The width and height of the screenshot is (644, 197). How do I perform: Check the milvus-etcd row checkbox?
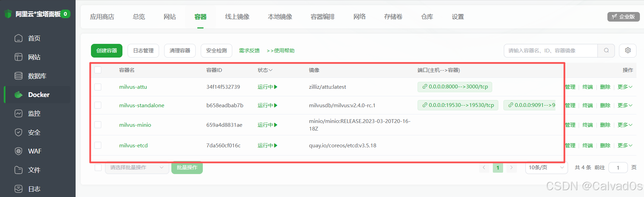click(x=98, y=145)
